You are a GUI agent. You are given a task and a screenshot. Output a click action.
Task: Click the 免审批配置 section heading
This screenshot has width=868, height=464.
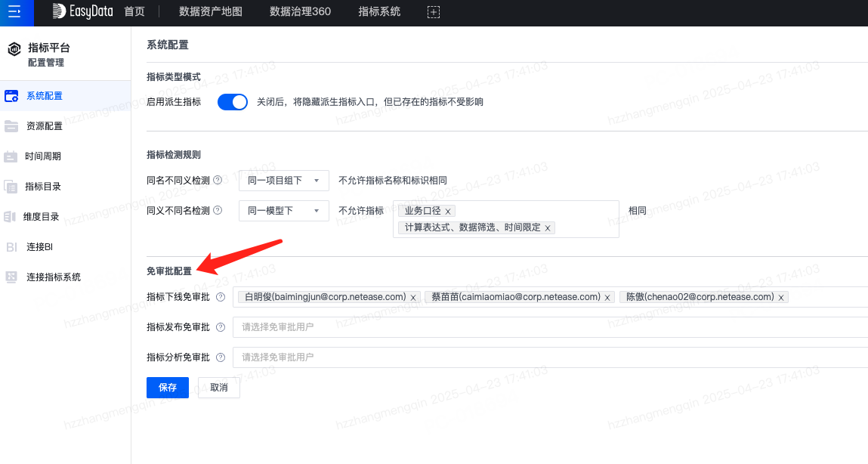168,271
